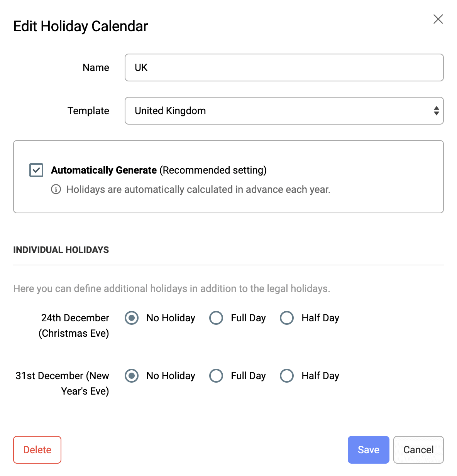Click the Cancel button
The width and height of the screenshot is (457, 476).
418,449
